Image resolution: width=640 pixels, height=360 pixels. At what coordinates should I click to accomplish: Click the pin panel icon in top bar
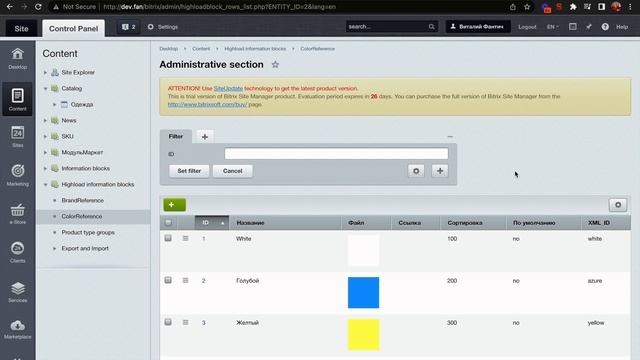coord(589,27)
